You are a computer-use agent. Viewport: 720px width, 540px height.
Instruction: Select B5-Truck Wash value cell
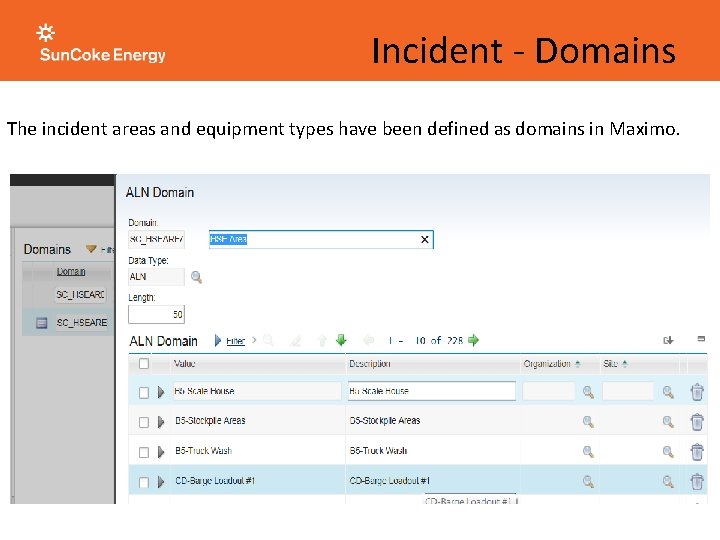(203, 451)
